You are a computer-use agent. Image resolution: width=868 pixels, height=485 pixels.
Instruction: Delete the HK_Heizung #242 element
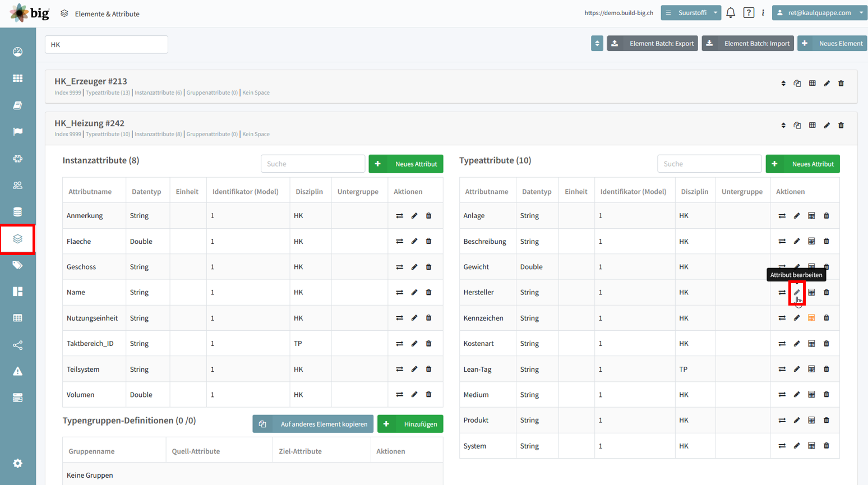pyautogui.click(x=841, y=126)
